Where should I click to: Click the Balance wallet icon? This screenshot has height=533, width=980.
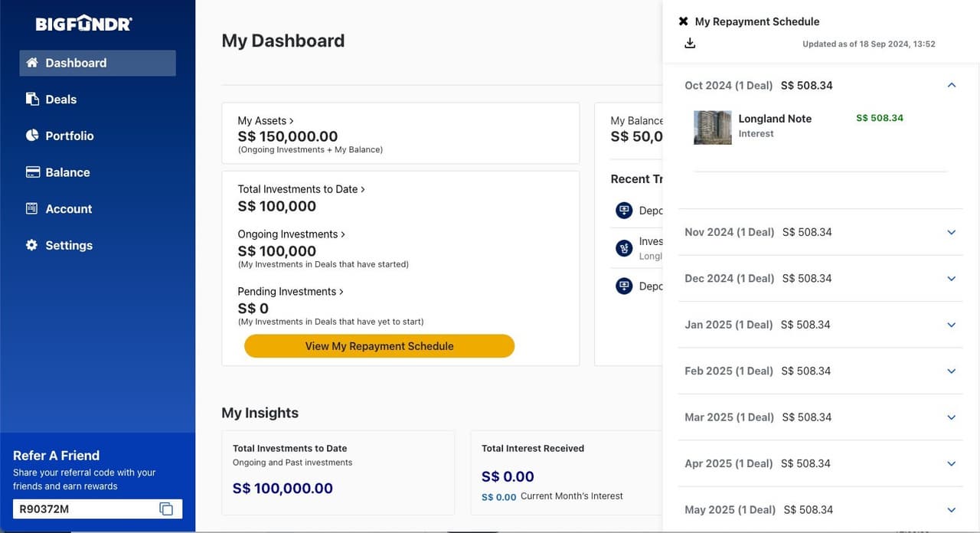pyautogui.click(x=31, y=172)
